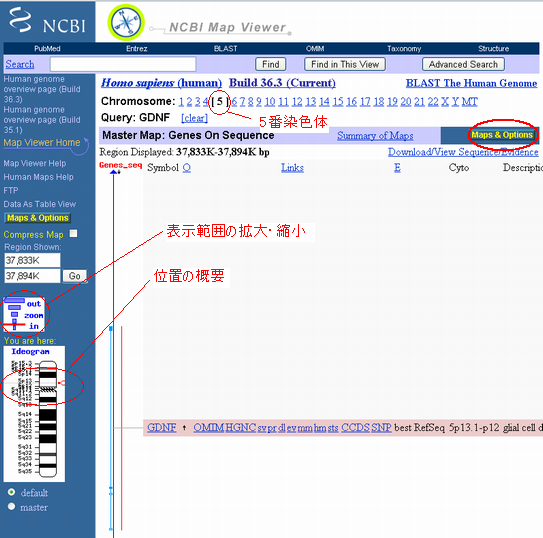Switch to chromosome X
Screen dimensions: 543x538
pos(445,101)
